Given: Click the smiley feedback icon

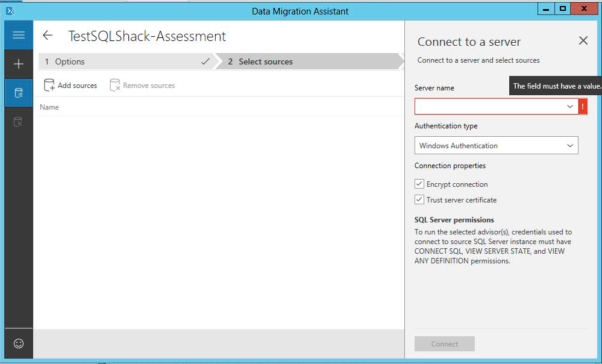Looking at the screenshot, I should coord(19,344).
